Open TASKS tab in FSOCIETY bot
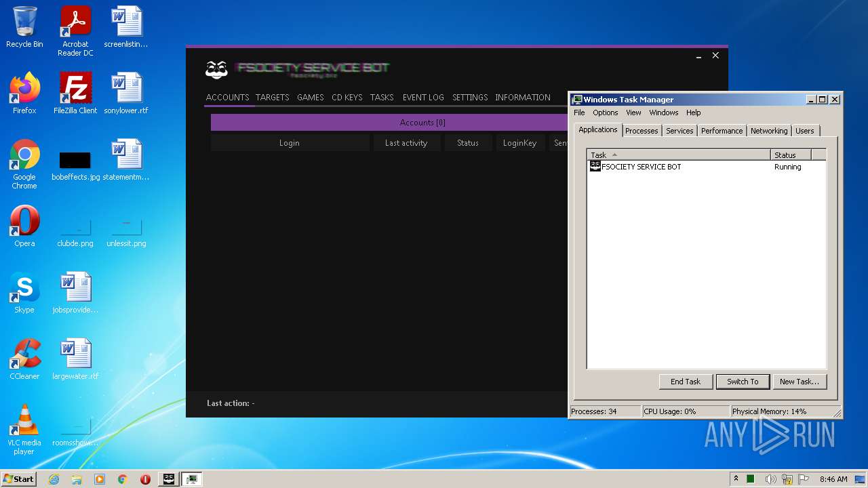 pos(382,98)
